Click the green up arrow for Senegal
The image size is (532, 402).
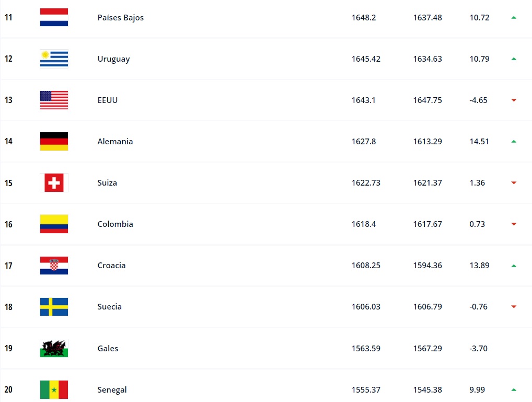[x=514, y=389]
